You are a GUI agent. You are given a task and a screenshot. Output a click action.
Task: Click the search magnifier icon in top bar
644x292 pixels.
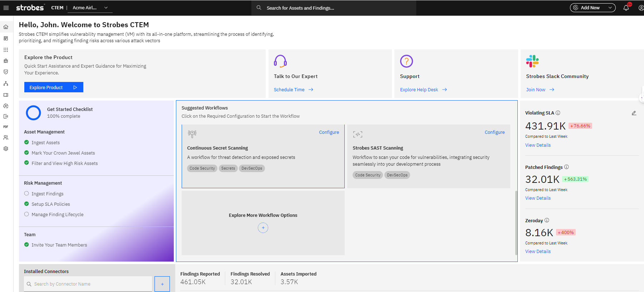pos(259,8)
